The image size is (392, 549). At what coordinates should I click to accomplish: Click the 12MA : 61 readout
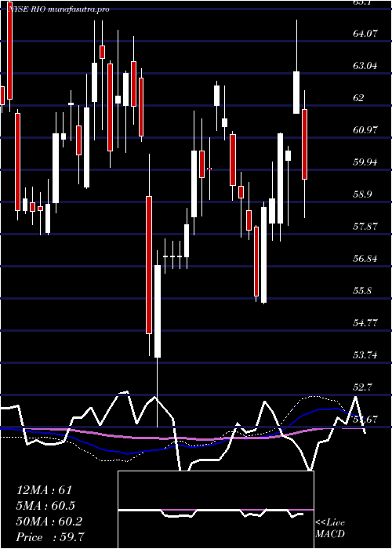[x=44, y=490]
